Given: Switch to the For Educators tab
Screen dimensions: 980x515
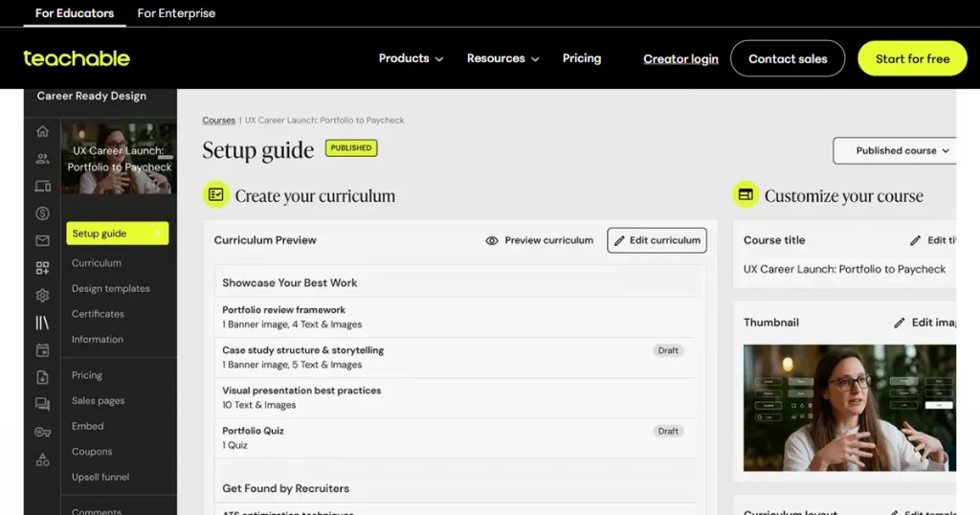Looking at the screenshot, I should (x=75, y=13).
